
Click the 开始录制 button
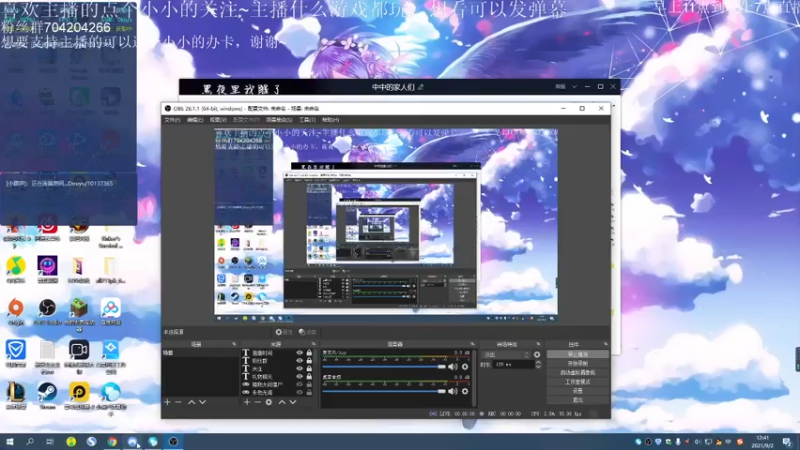pos(578,363)
